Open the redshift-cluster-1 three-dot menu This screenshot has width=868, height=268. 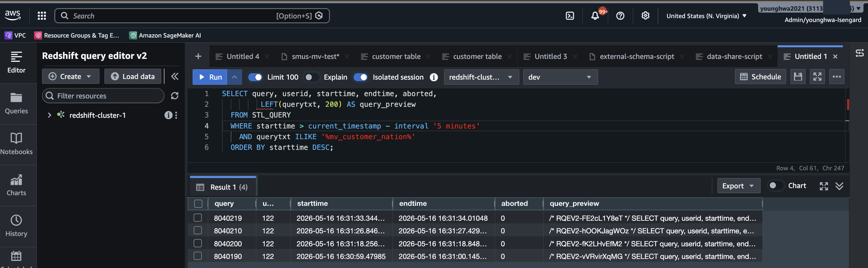[x=176, y=115]
